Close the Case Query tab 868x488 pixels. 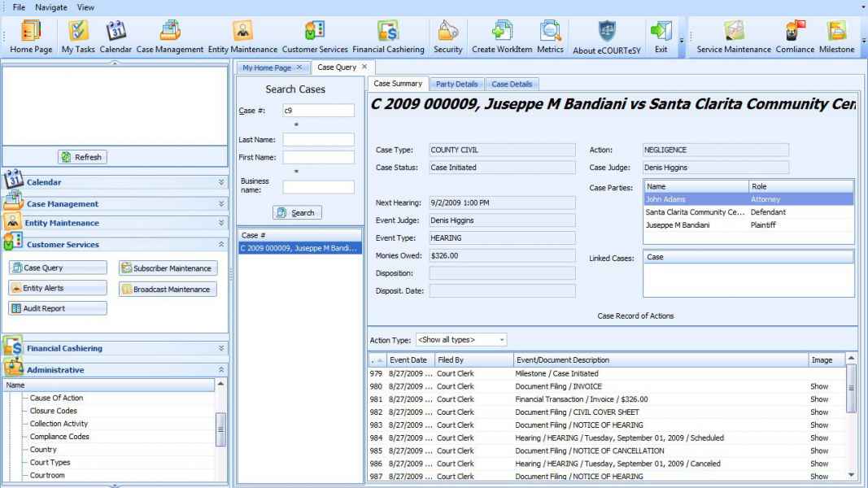pyautogui.click(x=364, y=67)
